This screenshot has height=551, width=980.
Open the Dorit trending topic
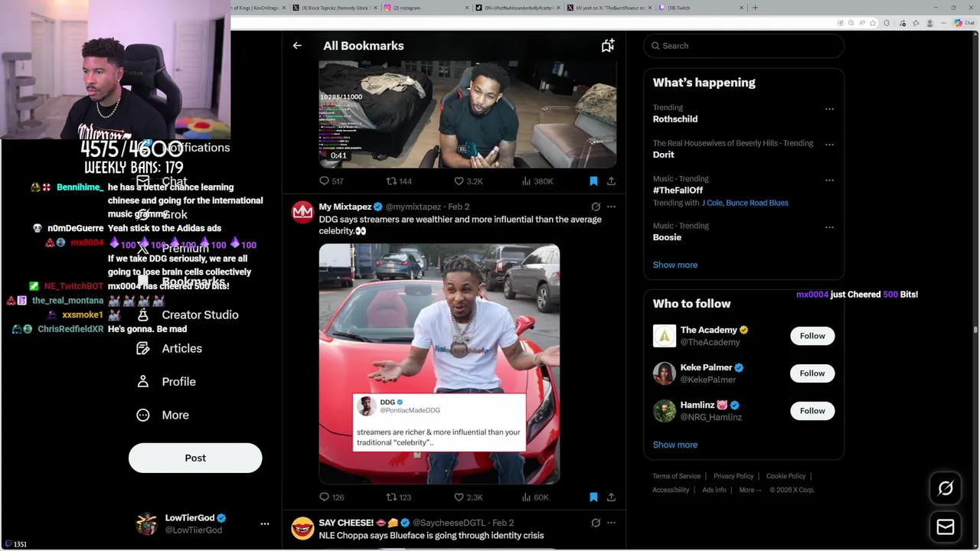coord(664,155)
